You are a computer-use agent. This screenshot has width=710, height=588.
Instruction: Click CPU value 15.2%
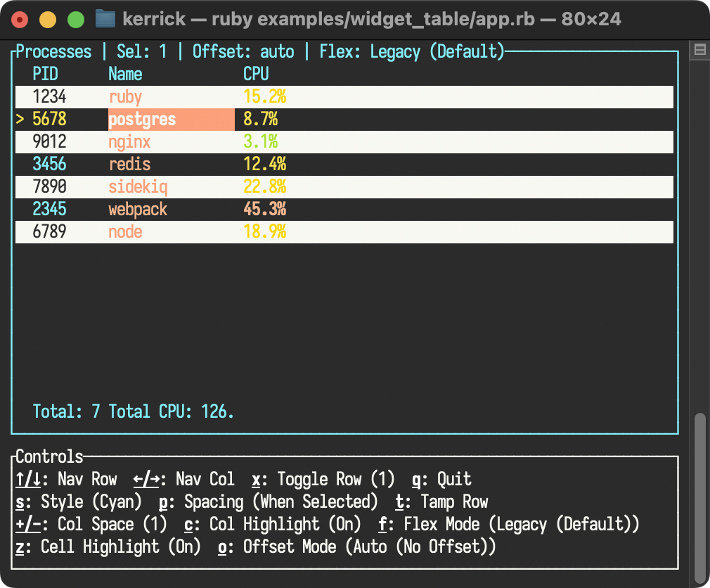point(265,97)
